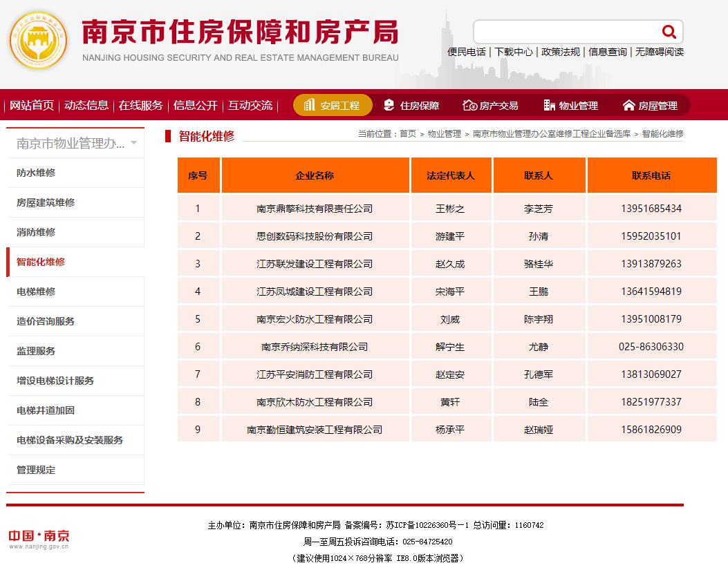The width and height of the screenshot is (728, 572).
Task: Open 网站首页 in main menu
Action: (32, 105)
